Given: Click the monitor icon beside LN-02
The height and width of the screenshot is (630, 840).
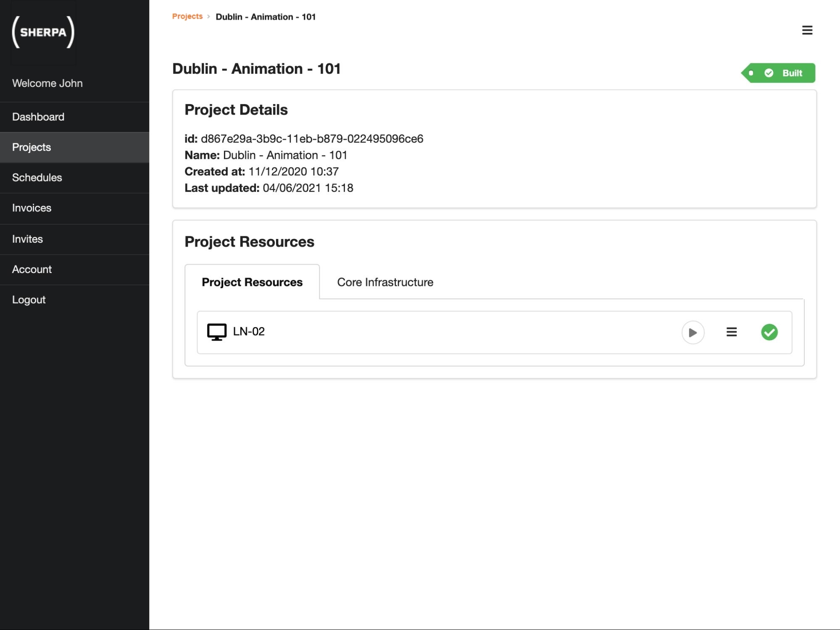Looking at the screenshot, I should point(216,332).
